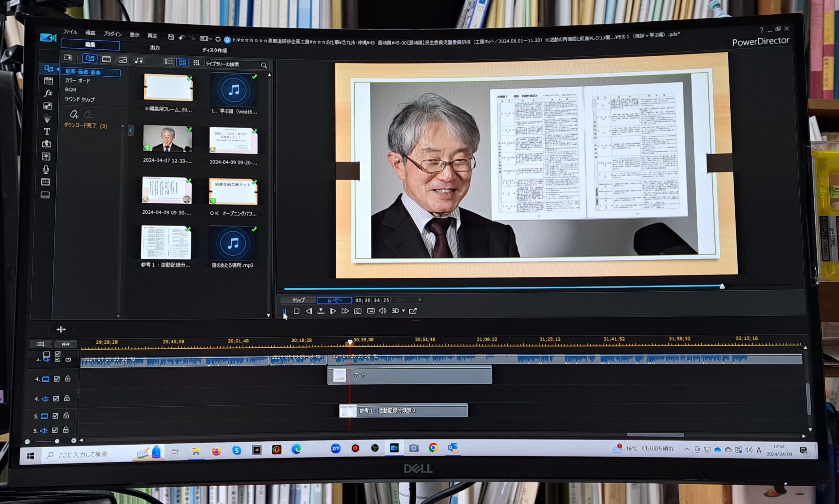Take a preview snapshot with camera icon
Image resolution: width=839 pixels, height=504 pixels.
point(358,311)
